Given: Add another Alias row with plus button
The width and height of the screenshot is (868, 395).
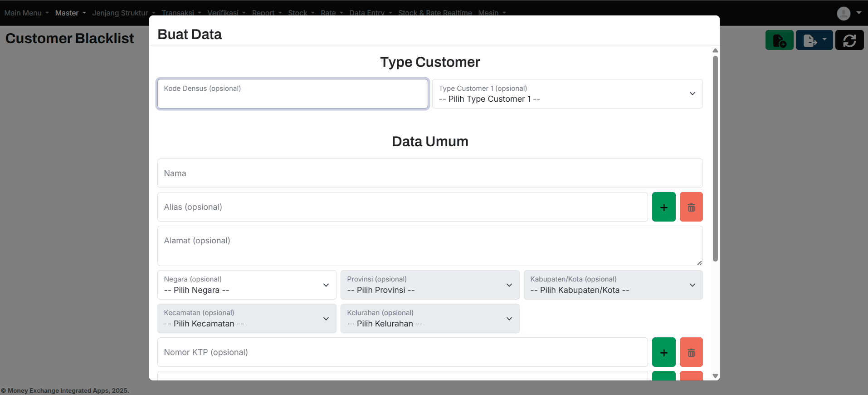Looking at the screenshot, I should pos(664,207).
